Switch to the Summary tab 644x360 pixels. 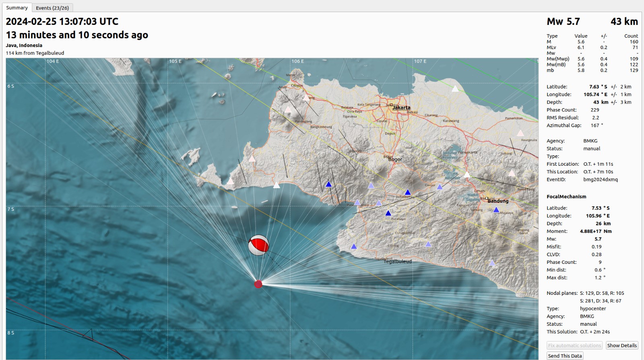pyautogui.click(x=17, y=8)
